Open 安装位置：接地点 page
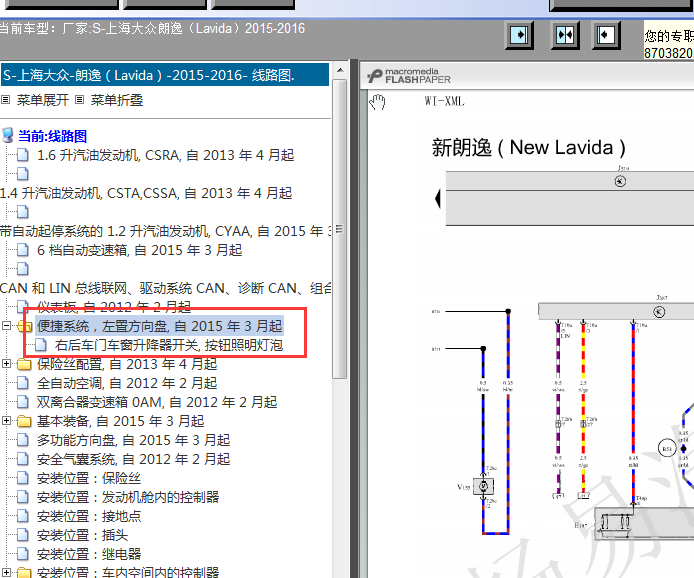 click(x=89, y=516)
